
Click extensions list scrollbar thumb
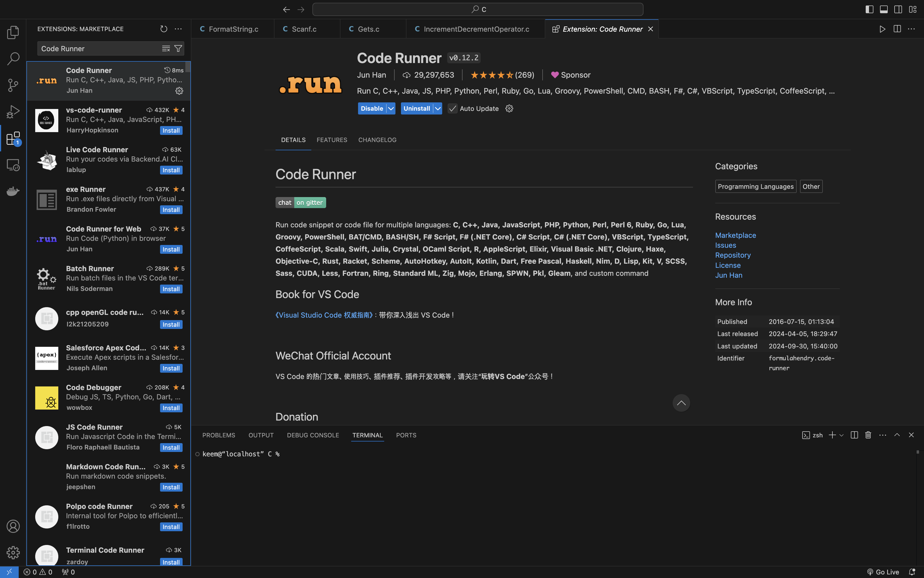[188, 67]
